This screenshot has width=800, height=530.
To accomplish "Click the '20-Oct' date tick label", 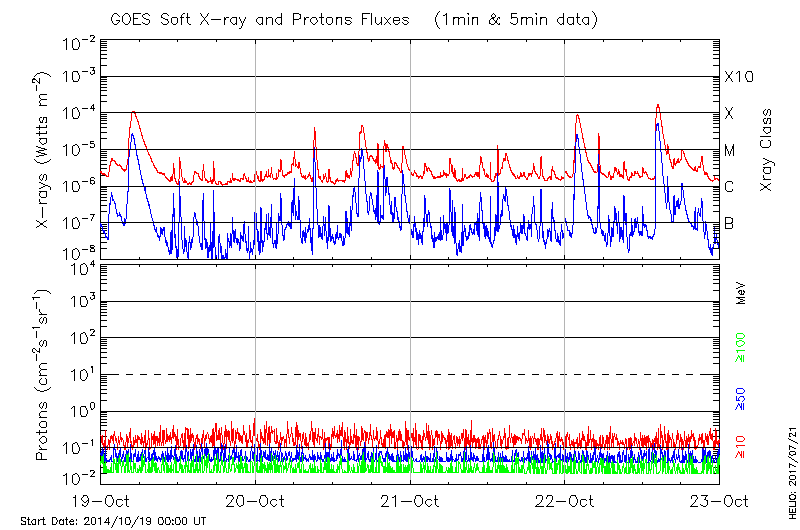I will [255, 502].
